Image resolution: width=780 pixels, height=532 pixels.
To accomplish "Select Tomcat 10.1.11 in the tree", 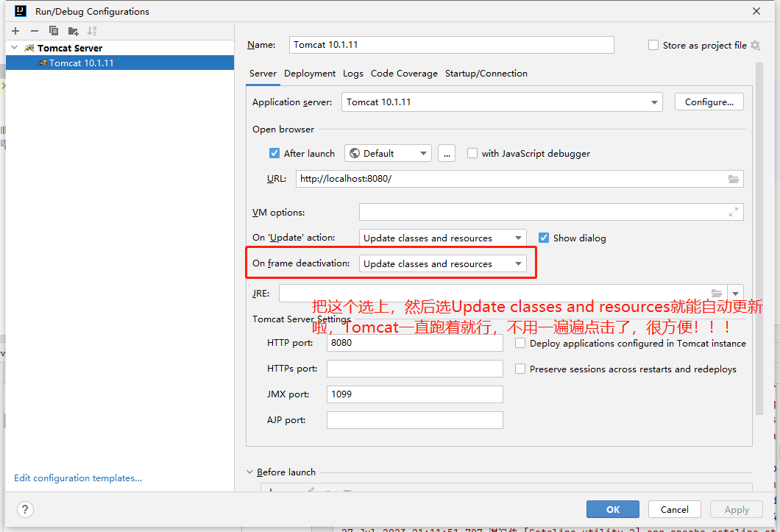I will pos(120,63).
